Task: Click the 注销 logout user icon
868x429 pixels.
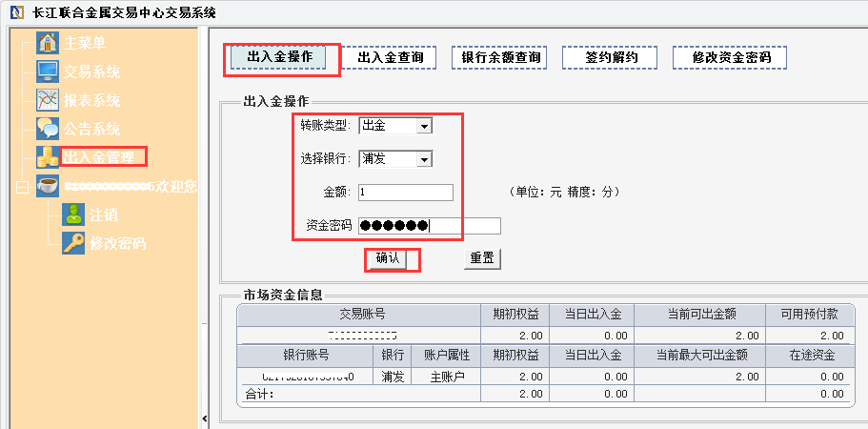Action: tap(73, 214)
